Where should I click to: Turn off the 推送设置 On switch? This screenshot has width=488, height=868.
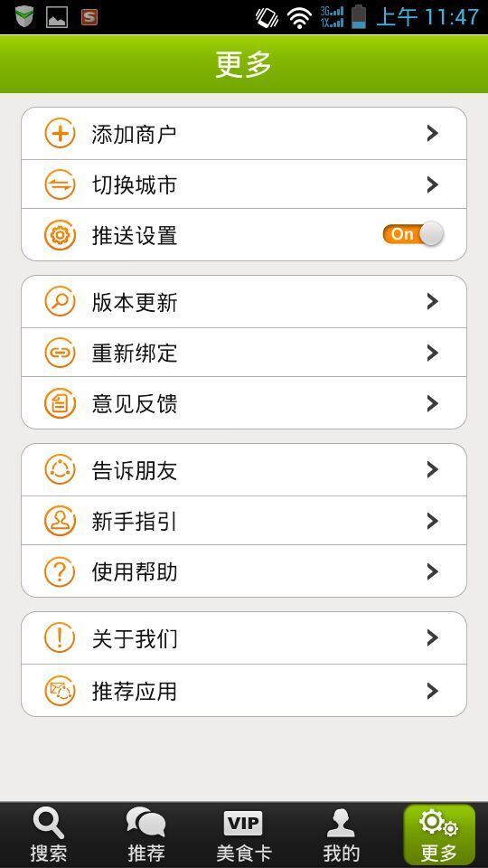pos(413,234)
